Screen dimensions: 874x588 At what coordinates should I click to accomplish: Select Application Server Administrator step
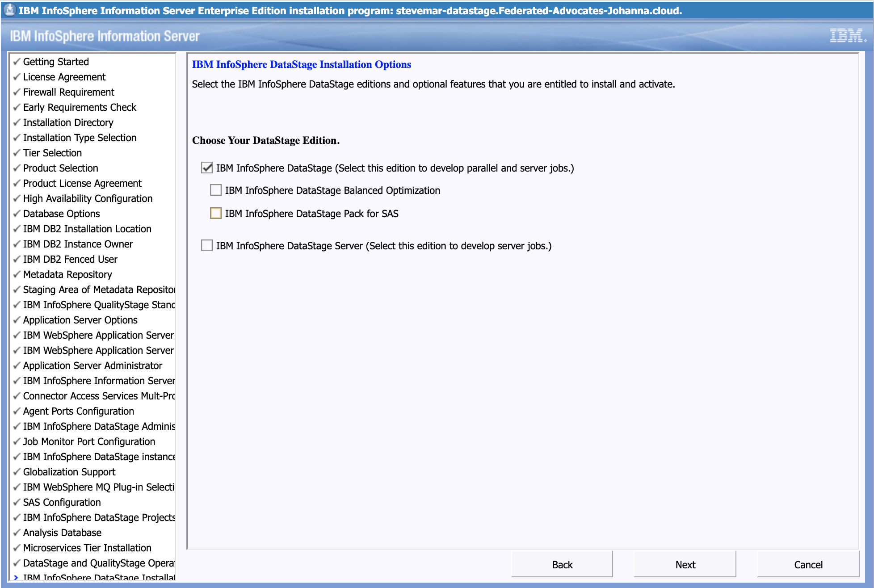[x=92, y=365]
